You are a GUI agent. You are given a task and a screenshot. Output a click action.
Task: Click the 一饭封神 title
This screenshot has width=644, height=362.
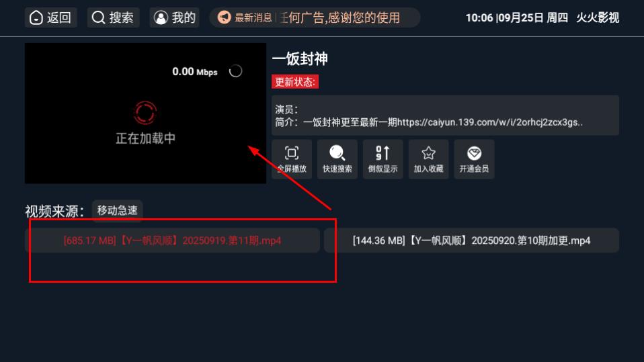pos(300,58)
